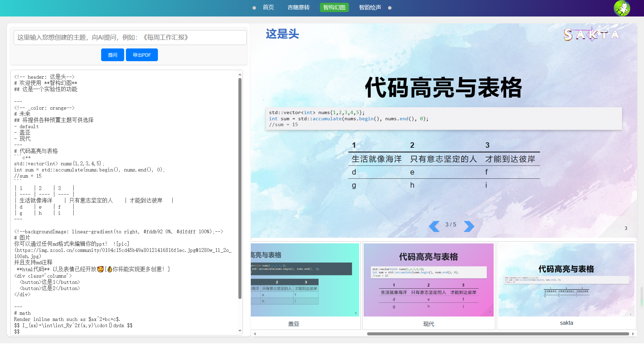This screenshot has width=644, height=344.
Task: Click theme strip scroll-right arrow
Action: pos(633,334)
